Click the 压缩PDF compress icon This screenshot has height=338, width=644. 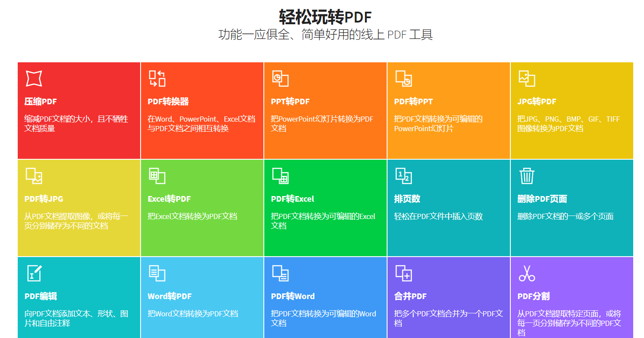pyautogui.click(x=34, y=78)
